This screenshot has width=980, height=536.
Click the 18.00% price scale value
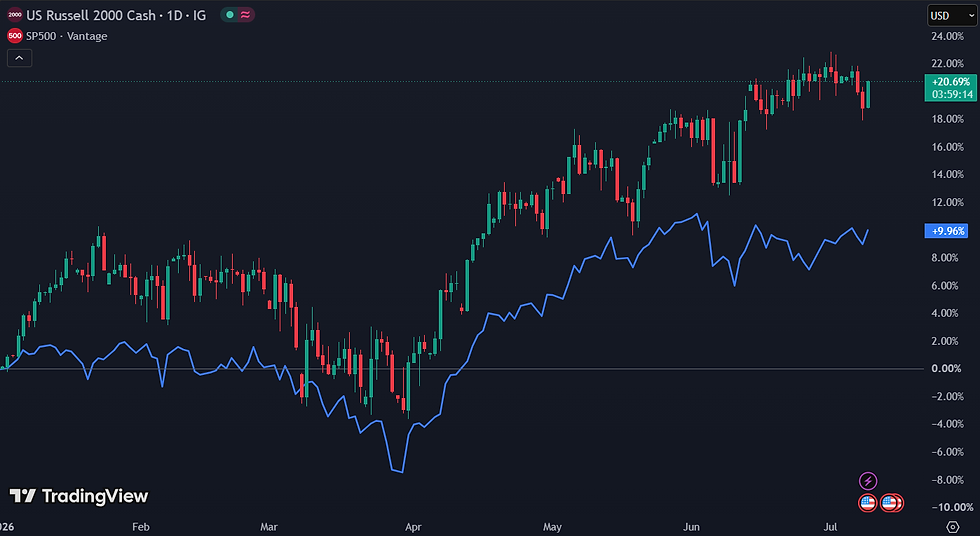pos(948,119)
